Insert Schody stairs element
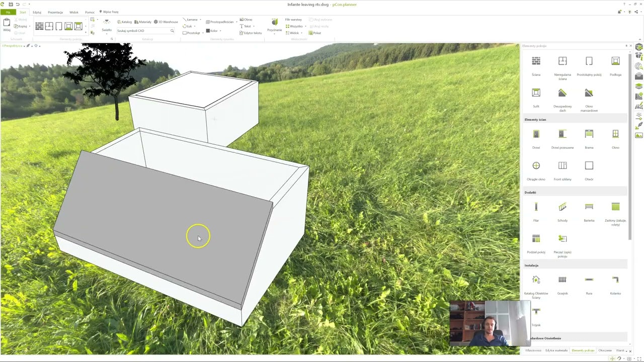This screenshot has width=644, height=362. tap(562, 211)
